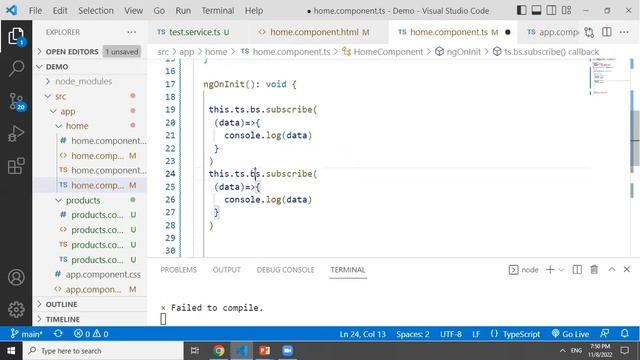Image resolution: width=640 pixels, height=360 pixels.
Task: Open the Extensions view
Action: 16,166
